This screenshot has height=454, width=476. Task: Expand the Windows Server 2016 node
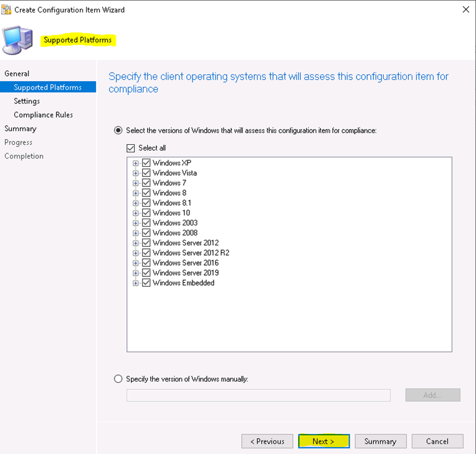click(136, 263)
